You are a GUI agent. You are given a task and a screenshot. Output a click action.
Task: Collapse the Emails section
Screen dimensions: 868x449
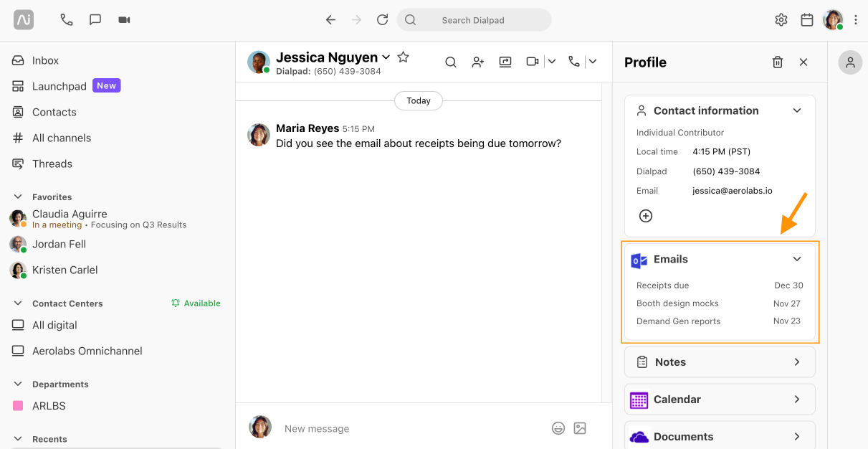(x=797, y=259)
